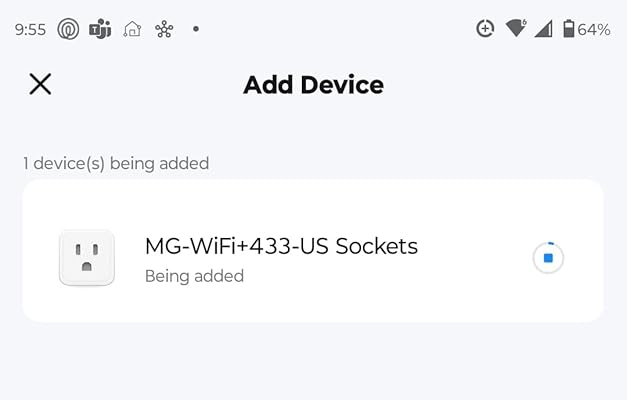
Task: Stop adding the device via spinner button
Action: click(x=548, y=258)
